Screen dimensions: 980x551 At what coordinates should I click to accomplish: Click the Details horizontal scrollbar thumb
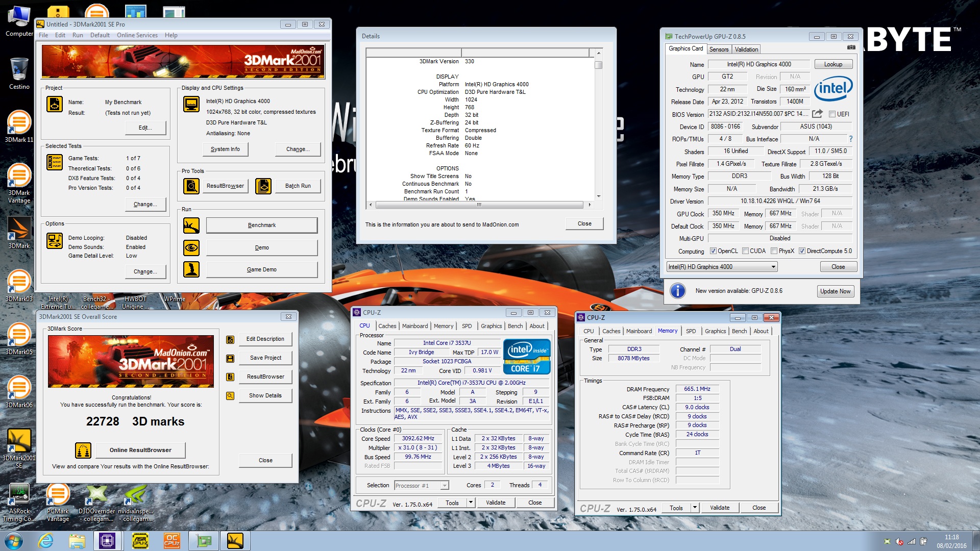coord(479,205)
